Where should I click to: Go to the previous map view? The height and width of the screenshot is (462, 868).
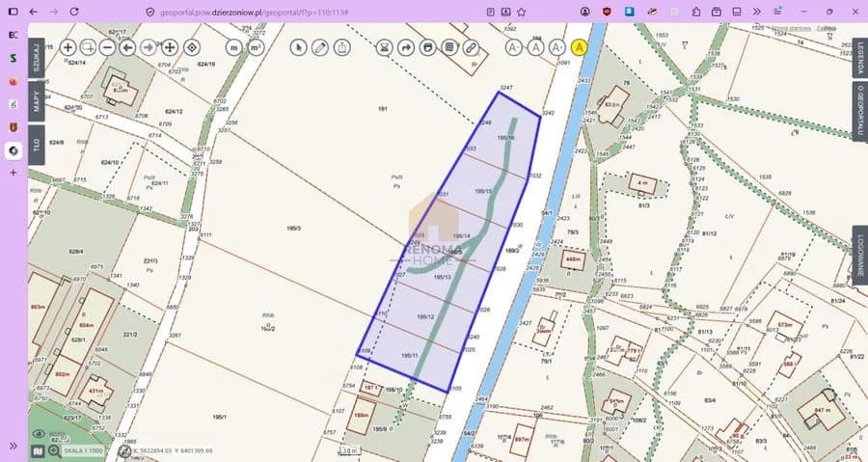click(128, 47)
